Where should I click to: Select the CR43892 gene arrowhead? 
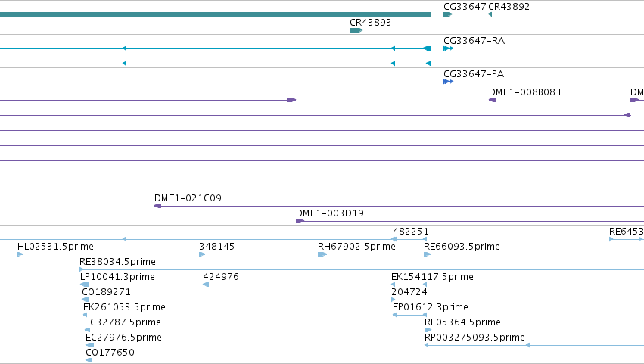pyautogui.click(x=490, y=14)
